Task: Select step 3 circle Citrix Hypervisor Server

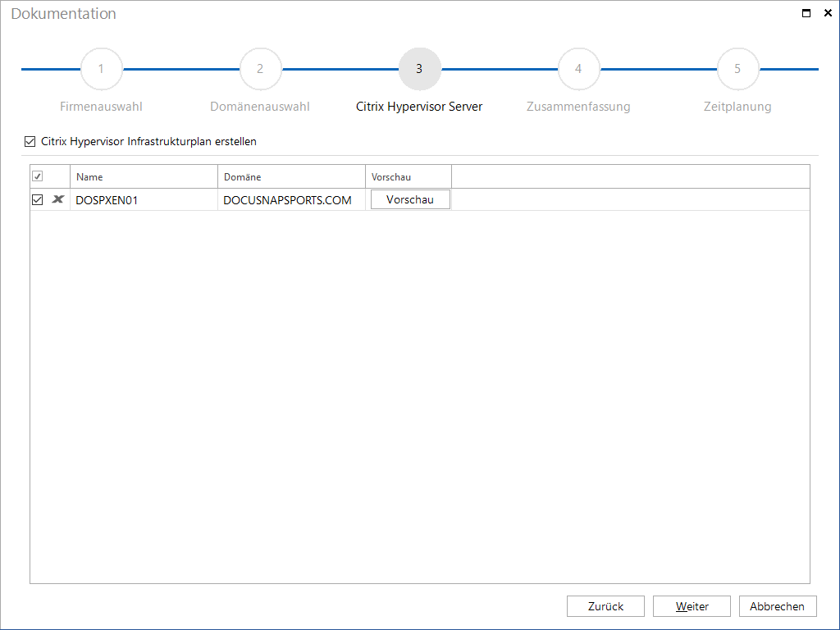Action: [419, 69]
